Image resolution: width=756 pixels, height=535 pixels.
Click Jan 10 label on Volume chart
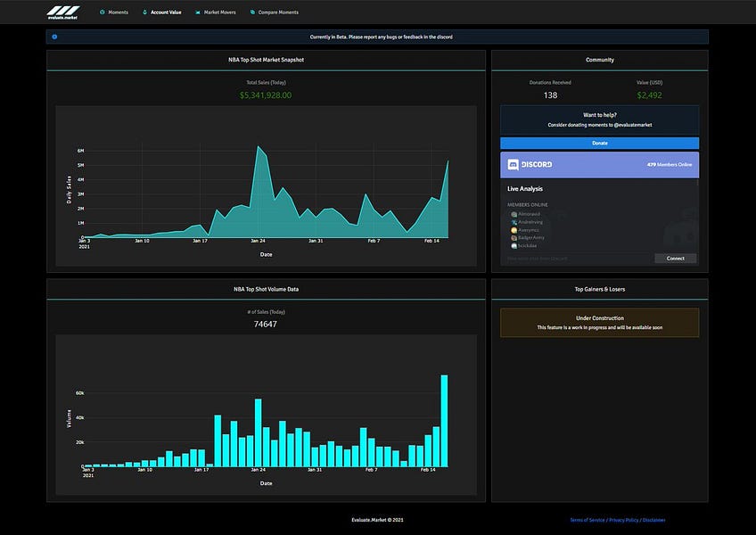tap(144, 469)
